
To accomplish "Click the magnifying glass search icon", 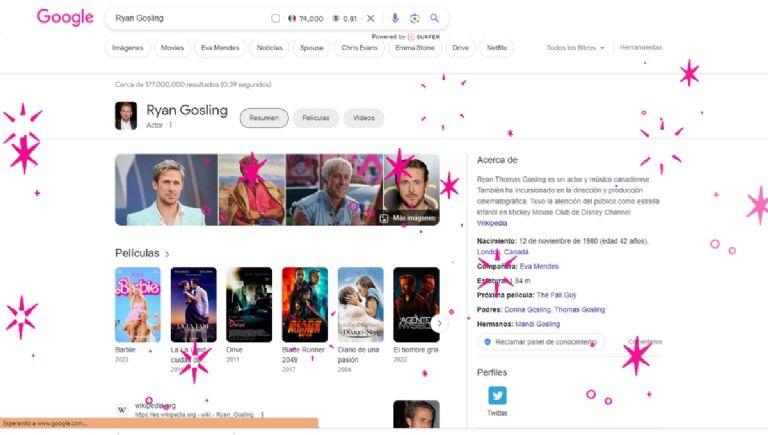I will pos(434,18).
